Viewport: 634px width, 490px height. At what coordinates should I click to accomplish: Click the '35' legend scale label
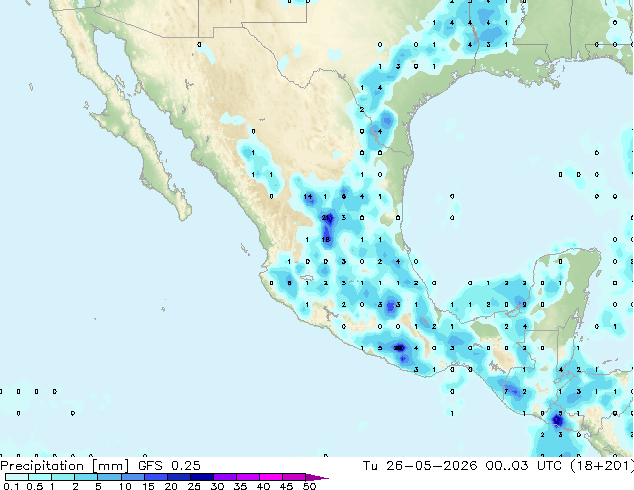pyautogui.click(x=240, y=486)
